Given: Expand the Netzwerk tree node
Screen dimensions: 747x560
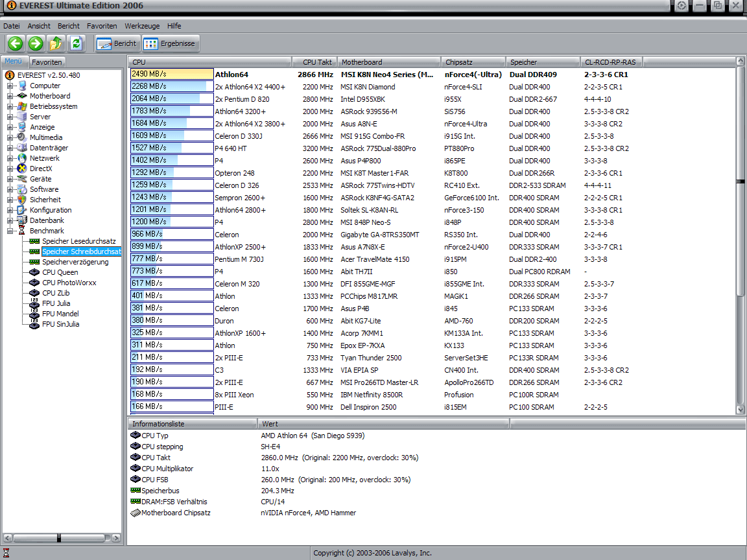Looking at the screenshot, I should (10, 158).
